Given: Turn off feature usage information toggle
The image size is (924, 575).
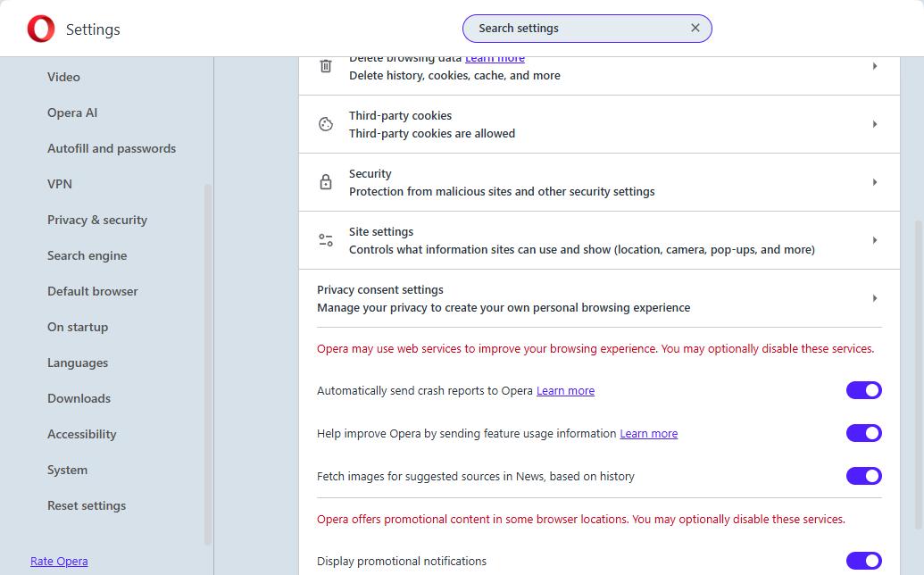Looking at the screenshot, I should pyautogui.click(x=863, y=433).
